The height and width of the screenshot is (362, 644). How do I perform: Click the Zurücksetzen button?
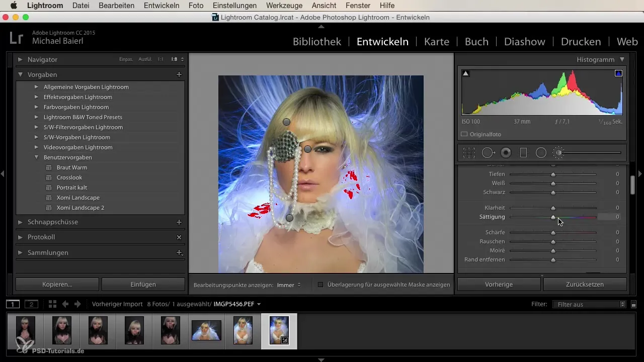coord(585,284)
